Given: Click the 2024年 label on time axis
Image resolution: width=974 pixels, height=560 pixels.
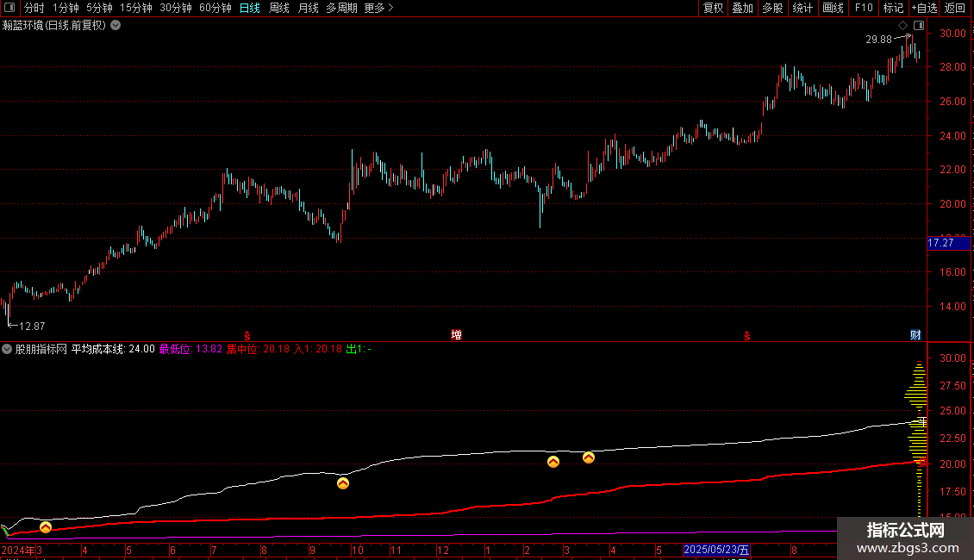Looking at the screenshot, I should pos(18,550).
